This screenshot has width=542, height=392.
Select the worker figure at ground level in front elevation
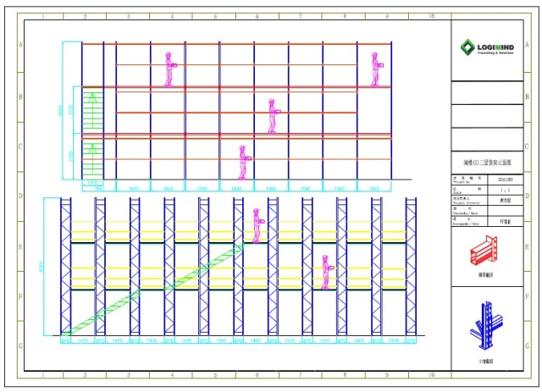(244, 163)
